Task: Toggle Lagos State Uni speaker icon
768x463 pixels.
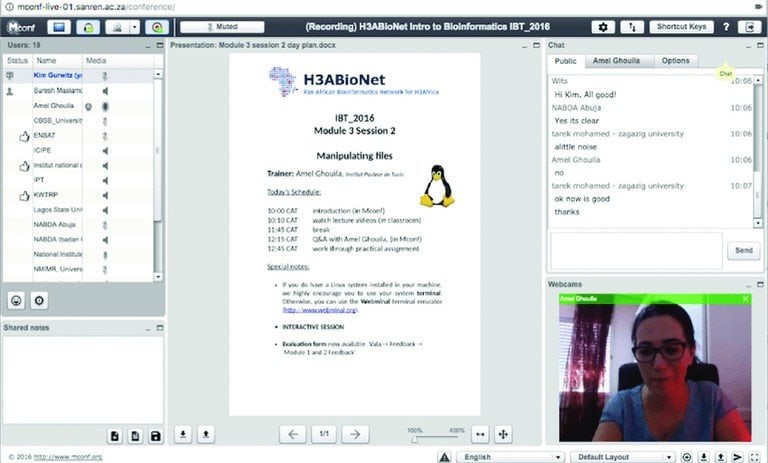Action: pos(105,210)
